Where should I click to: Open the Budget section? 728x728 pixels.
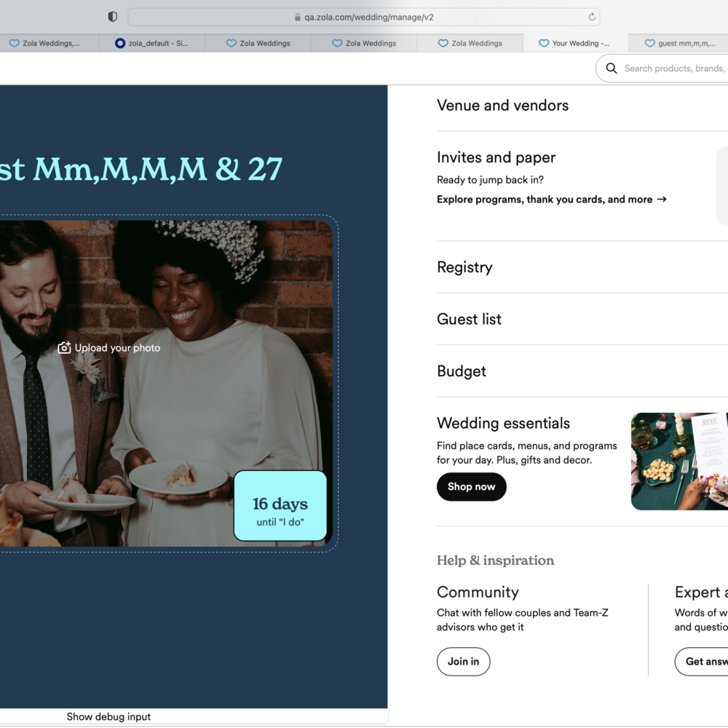point(462,371)
